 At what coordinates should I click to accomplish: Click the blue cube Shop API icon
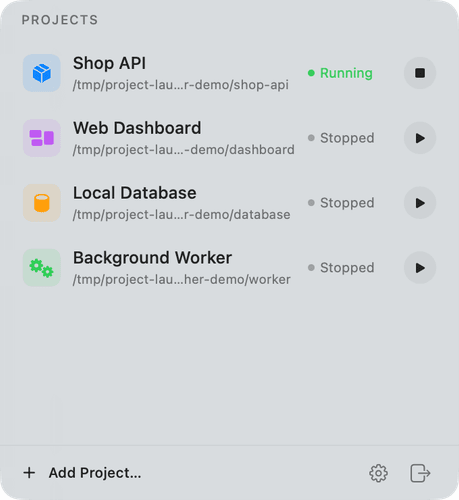click(x=42, y=73)
